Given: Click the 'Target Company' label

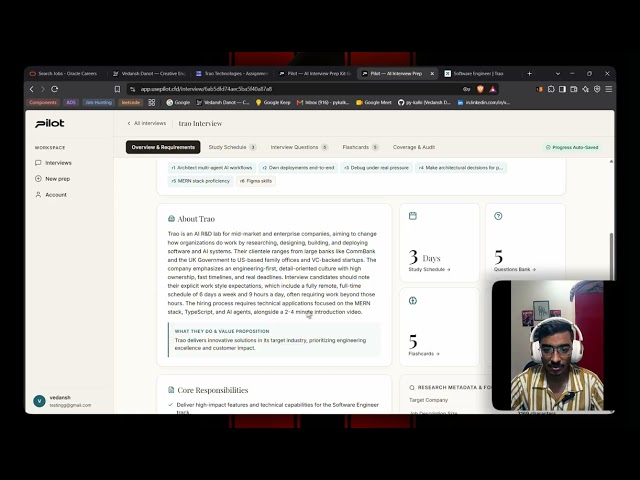Looking at the screenshot, I should click(x=428, y=400).
